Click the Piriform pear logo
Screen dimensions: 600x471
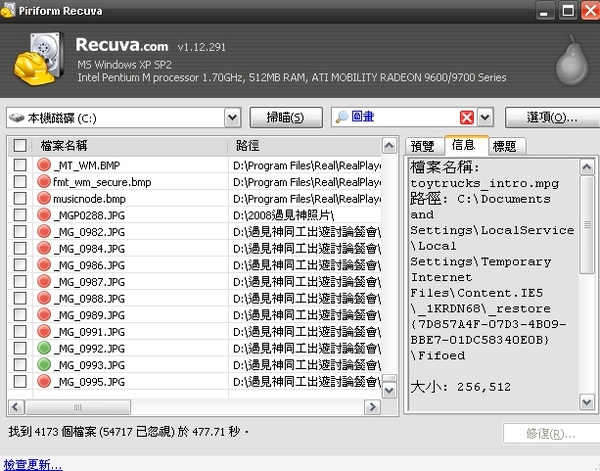(572, 61)
